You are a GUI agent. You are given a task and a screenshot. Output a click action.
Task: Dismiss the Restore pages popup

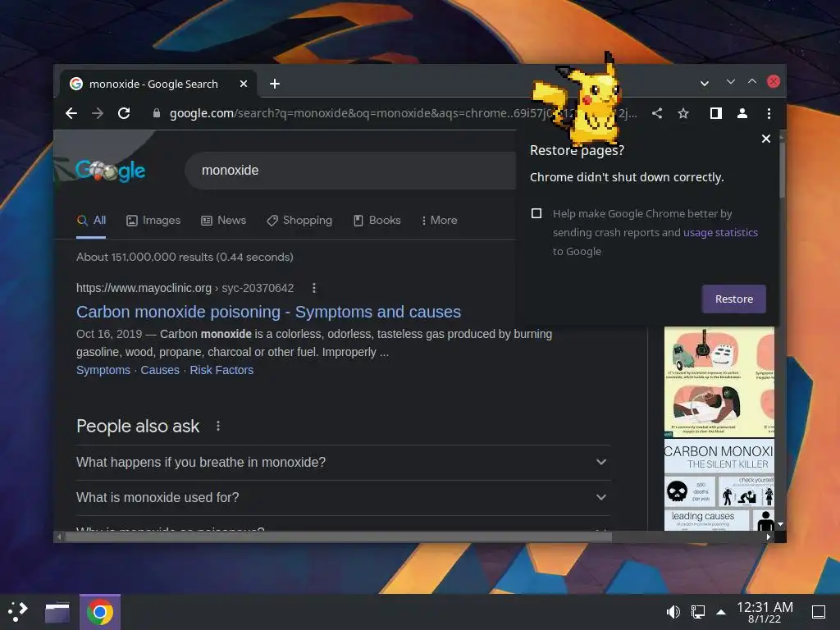(766, 139)
